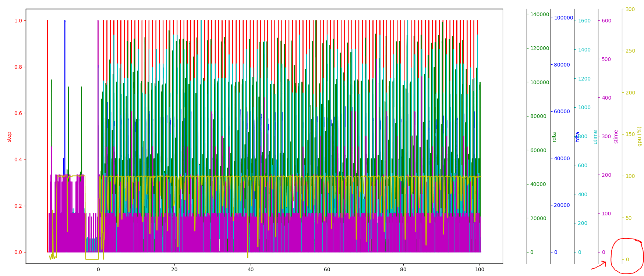Pick the green 20000 tick on rdta axis
This screenshot has width=644, height=276.
click(538, 218)
